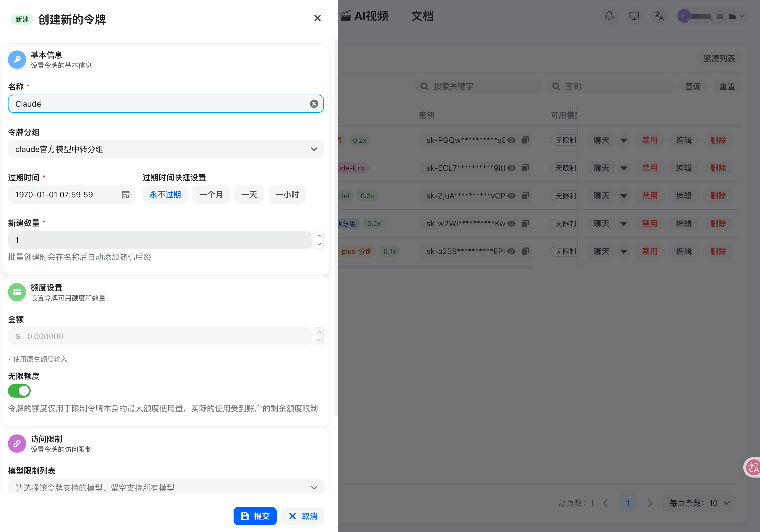Close the create token panel
760x532 pixels.
point(317,18)
